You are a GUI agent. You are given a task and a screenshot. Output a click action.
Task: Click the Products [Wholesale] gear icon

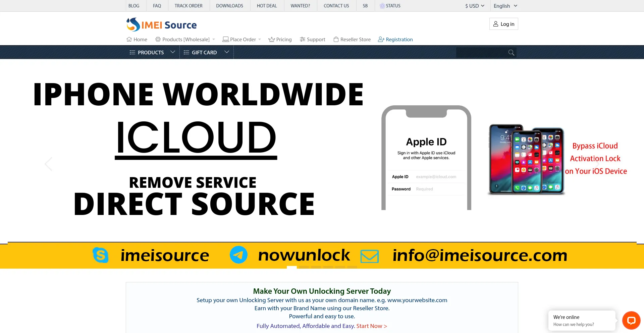pyautogui.click(x=158, y=39)
